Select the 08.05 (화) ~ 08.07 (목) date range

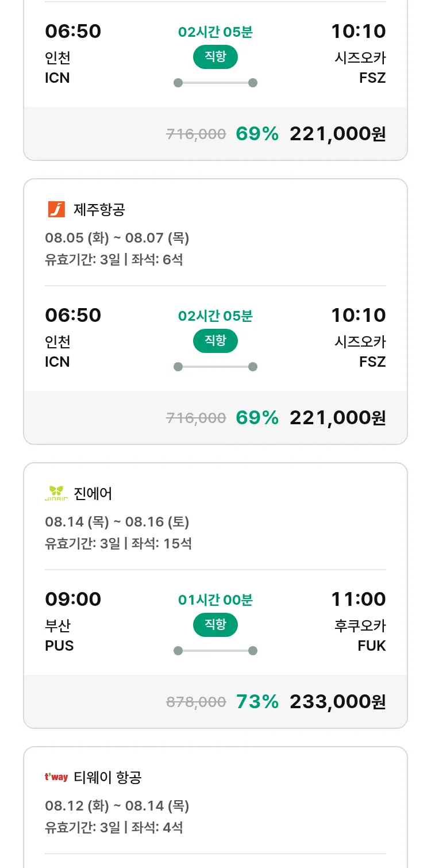point(117,238)
